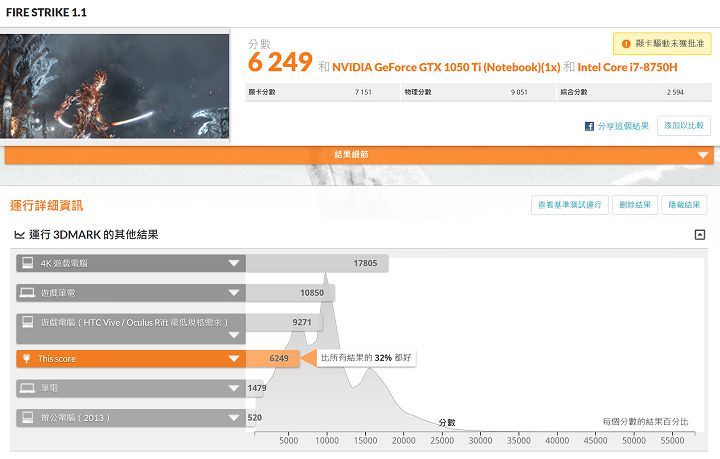The height and width of the screenshot is (459, 720).
Task: Collapse the other results section with the arrow box
Action: [x=700, y=235]
